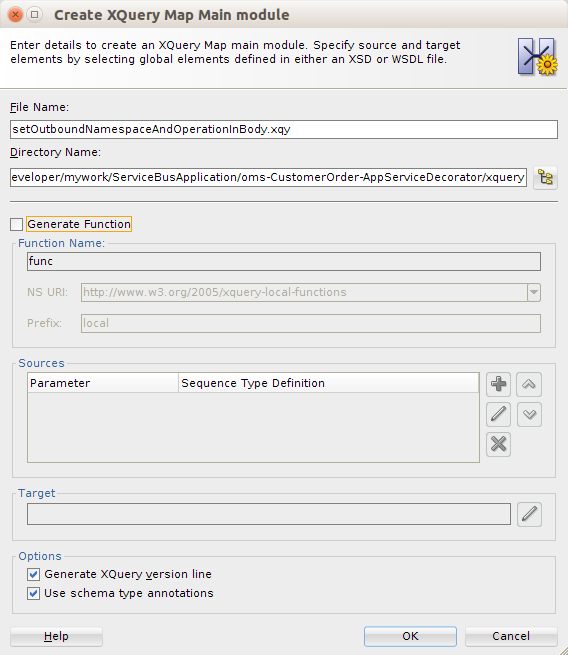Uncheck Use schema type annotations
568x655 pixels.
pyautogui.click(x=33, y=593)
